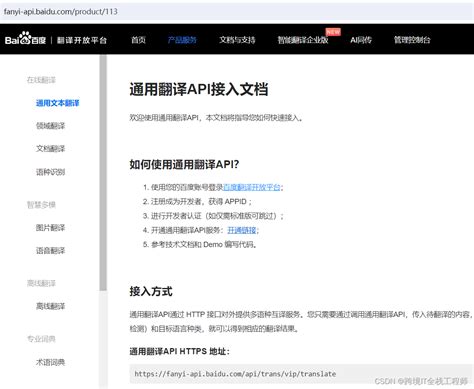This screenshot has width=474, height=389.
Task: Select 语种识别 in the sidebar
Action: pos(50,172)
